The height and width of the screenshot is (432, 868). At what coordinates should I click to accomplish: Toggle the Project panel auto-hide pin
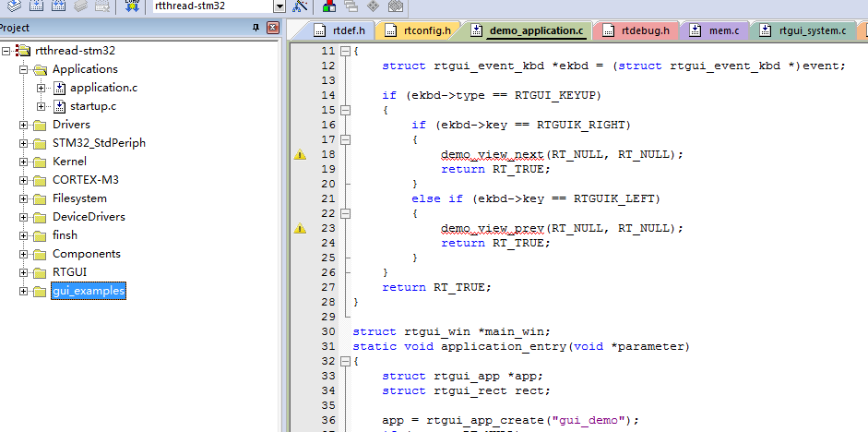[x=256, y=28]
